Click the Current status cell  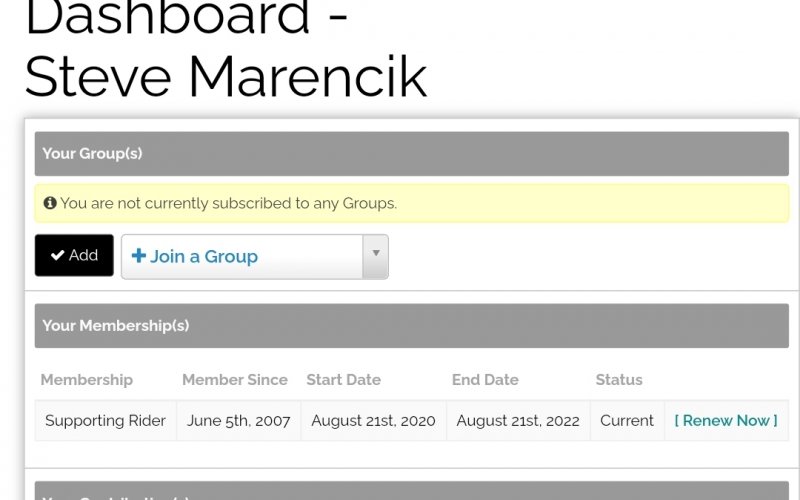point(627,421)
